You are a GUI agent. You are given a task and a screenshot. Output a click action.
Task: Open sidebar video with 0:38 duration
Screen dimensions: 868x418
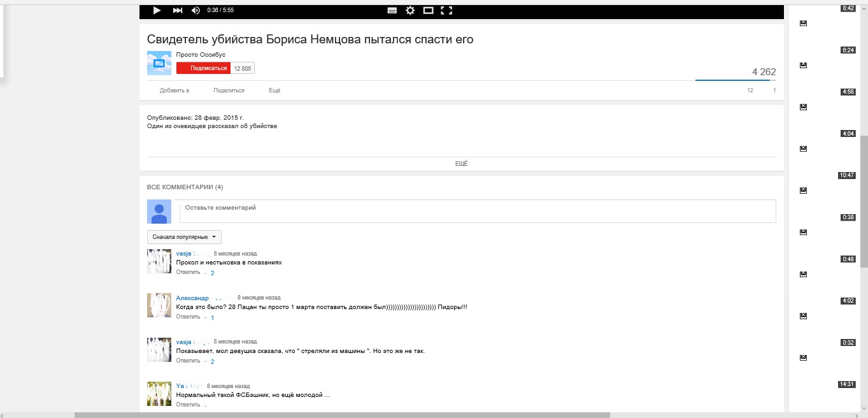(848, 217)
